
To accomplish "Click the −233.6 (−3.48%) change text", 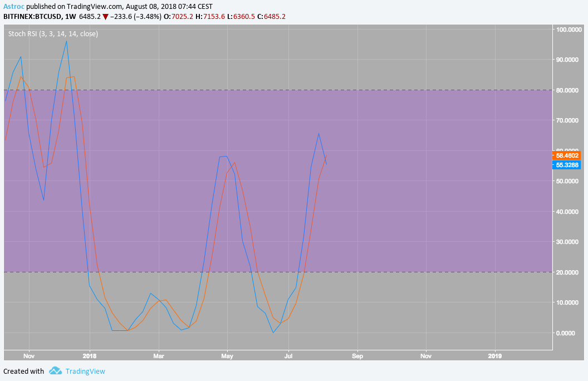I will pyautogui.click(x=136, y=17).
